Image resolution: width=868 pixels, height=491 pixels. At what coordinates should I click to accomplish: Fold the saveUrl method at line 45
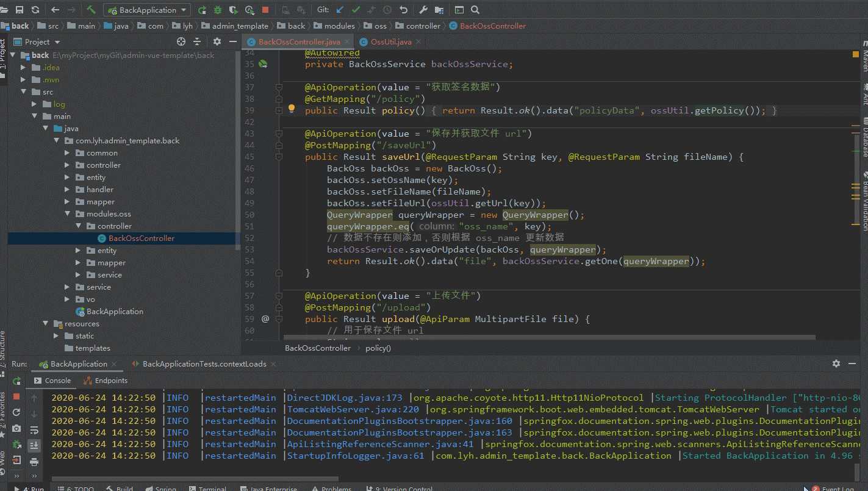point(279,157)
